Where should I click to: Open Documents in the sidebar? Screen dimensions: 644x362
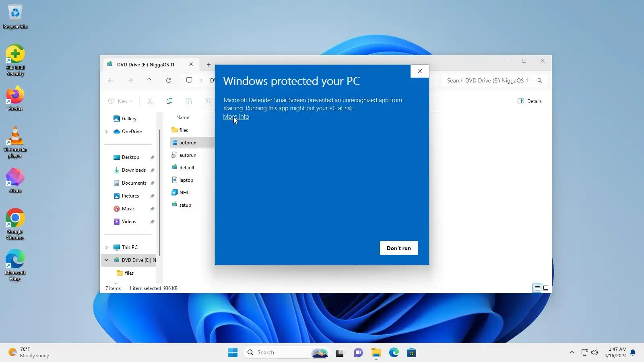(130, 183)
